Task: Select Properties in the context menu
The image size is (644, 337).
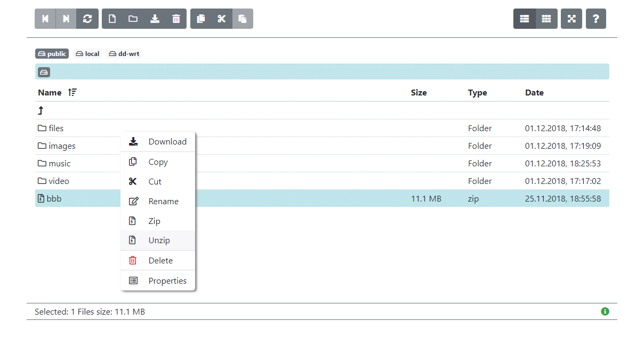Action: coord(167,280)
